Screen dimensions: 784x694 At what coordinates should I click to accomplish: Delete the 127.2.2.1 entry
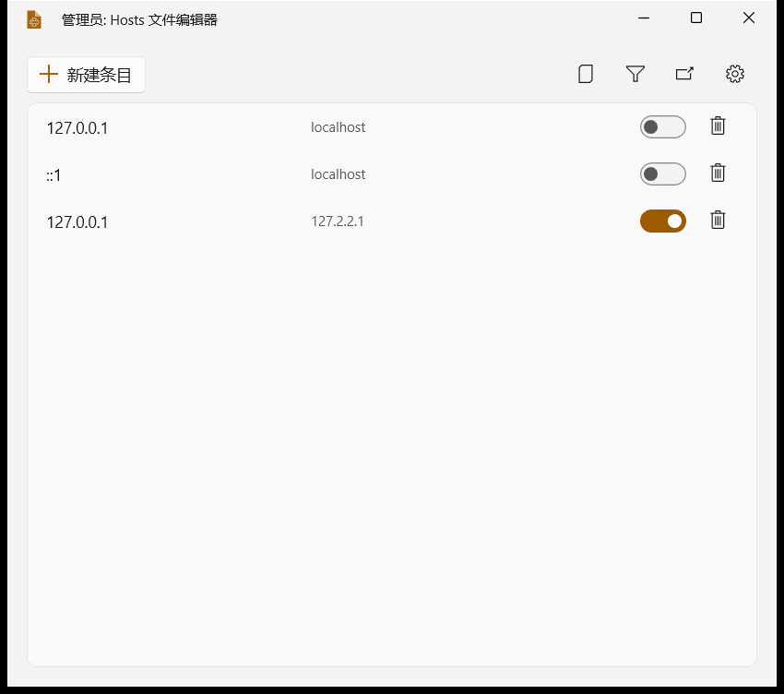pyautogui.click(x=718, y=221)
